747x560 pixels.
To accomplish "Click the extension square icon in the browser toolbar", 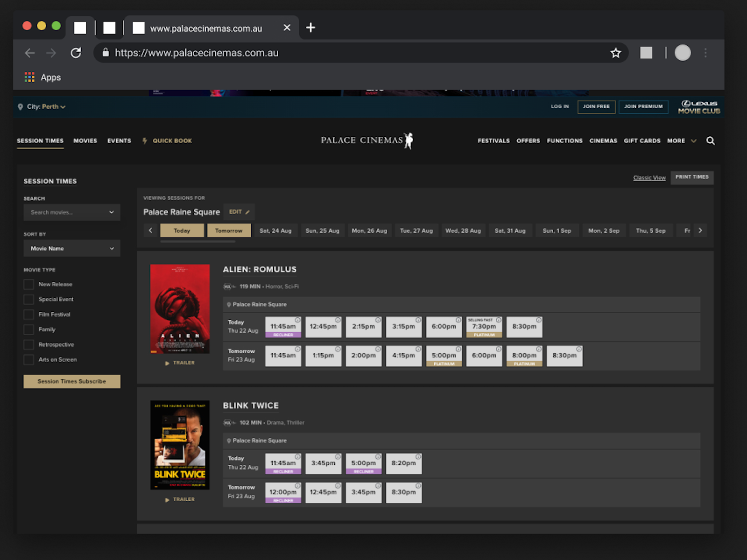I will click(x=646, y=53).
